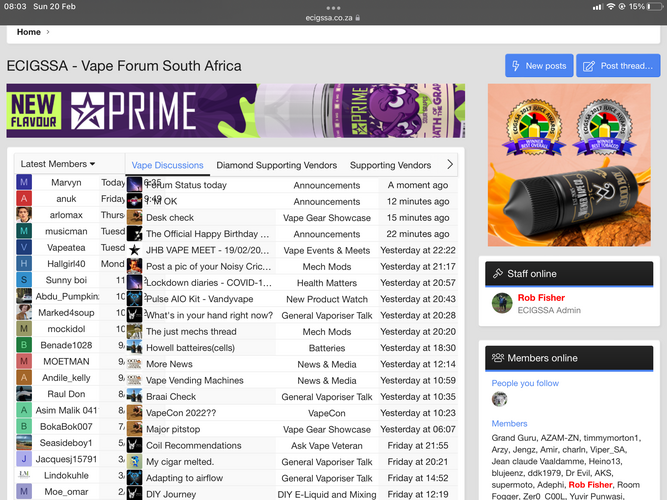The image size is (667, 500).
Task: Open arlomax's profile photo avatar
Action: [x=24, y=214]
